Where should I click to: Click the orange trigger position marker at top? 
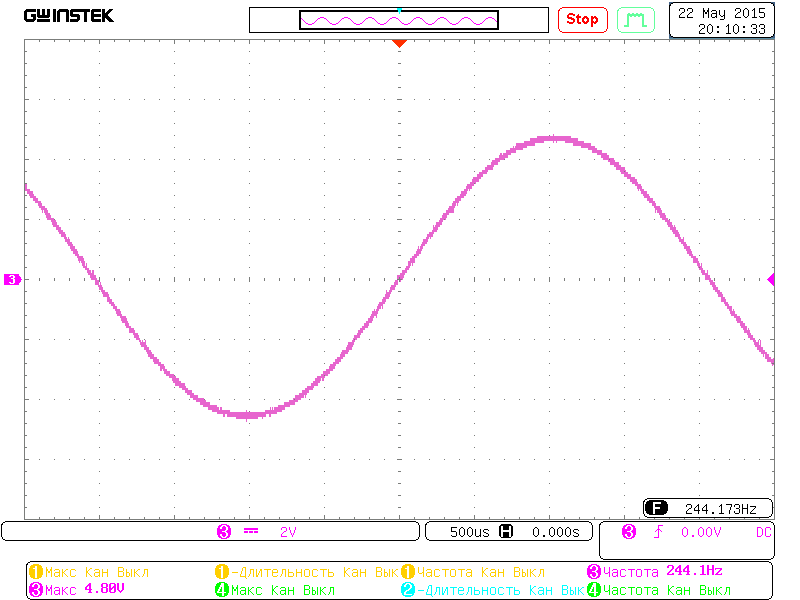click(399, 43)
